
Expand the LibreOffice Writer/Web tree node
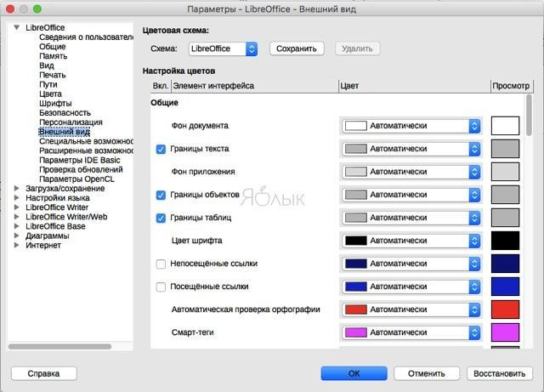click(16, 216)
